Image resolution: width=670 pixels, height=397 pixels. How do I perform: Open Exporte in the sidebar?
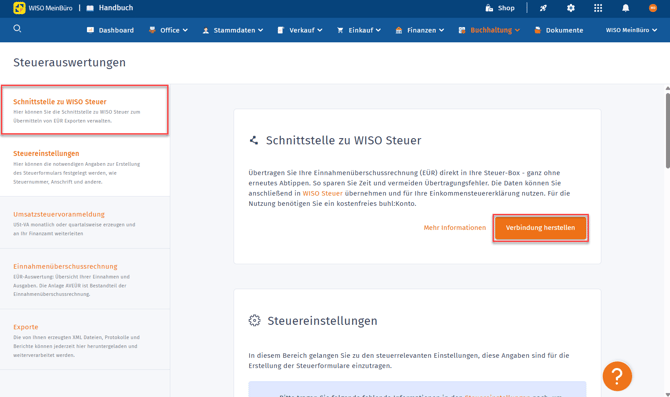point(85,340)
